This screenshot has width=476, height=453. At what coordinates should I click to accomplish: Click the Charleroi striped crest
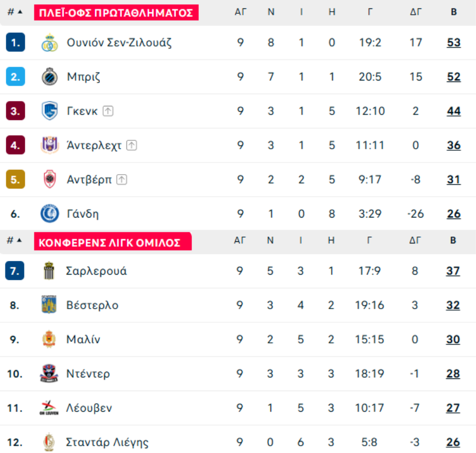coord(49,270)
